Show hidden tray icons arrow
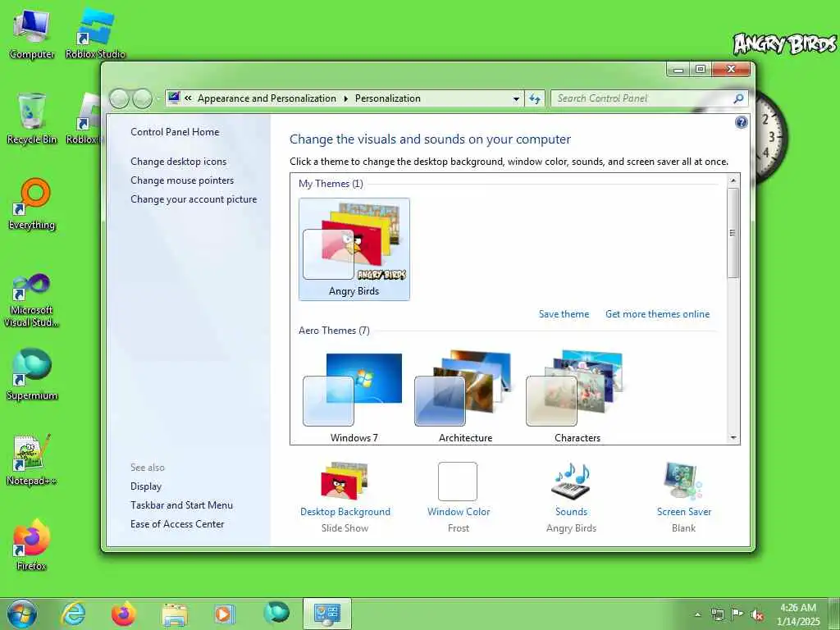 (697, 615)
